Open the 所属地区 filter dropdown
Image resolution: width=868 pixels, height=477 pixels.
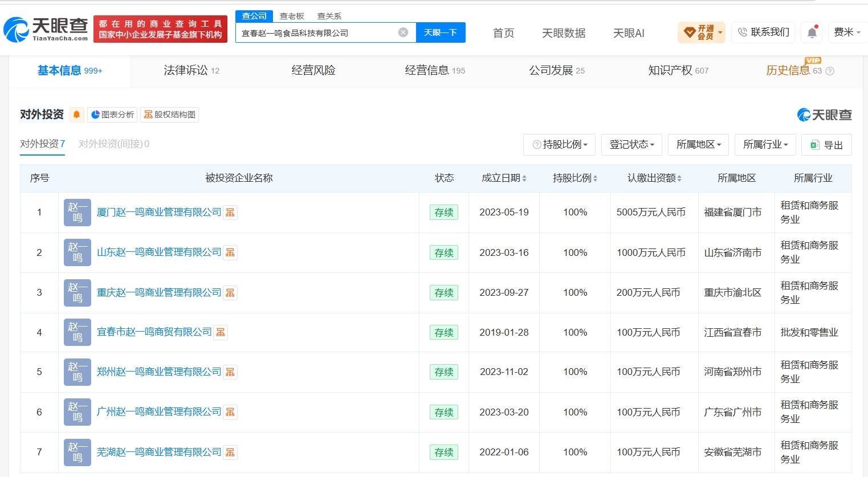pyautogui.click(x=699, y=145)
